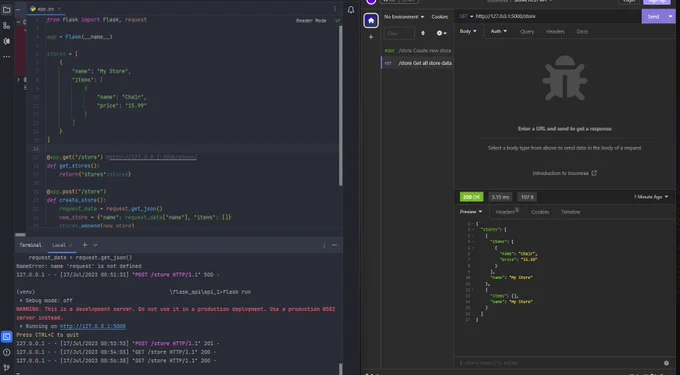Click the help icon at response filter bar
Viewport: 680px width, 375px height.
tap(667, 363)
